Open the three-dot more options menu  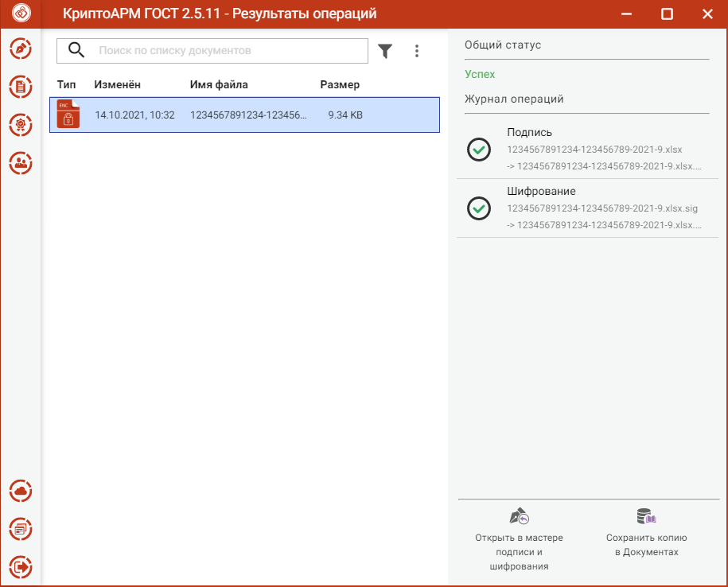pos(417,51)
